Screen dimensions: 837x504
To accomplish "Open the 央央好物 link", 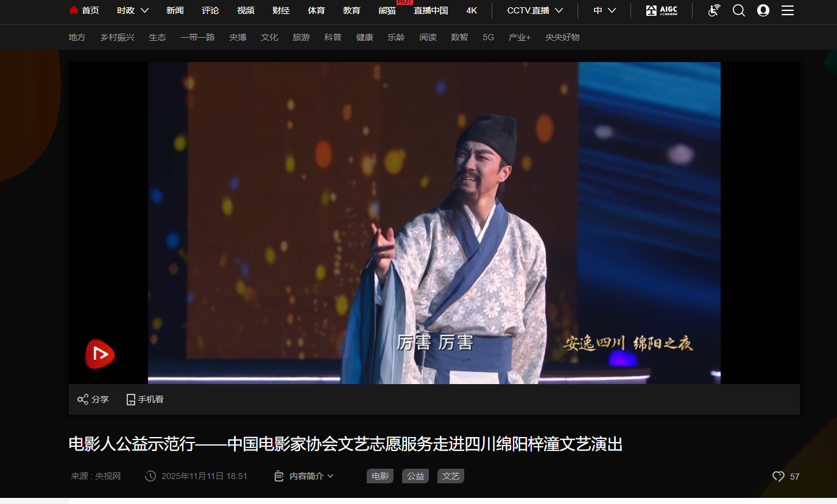I will click(x=562, y=37).
